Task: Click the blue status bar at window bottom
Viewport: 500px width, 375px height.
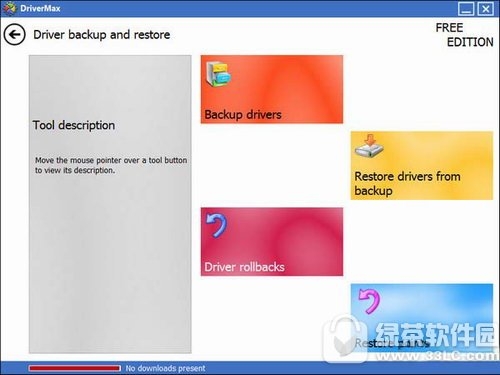Action: [250, 368]
